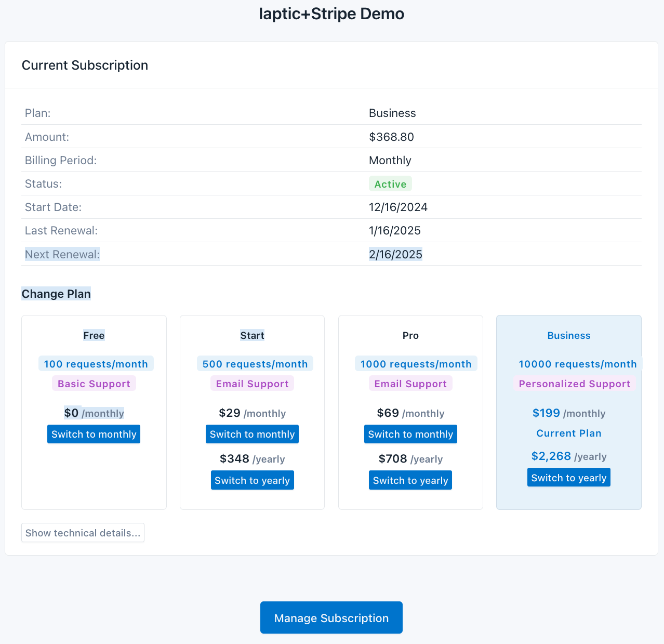Viewport: 664px width, 644px height.
Task: Click the Status: label
Action: [43, 184]
